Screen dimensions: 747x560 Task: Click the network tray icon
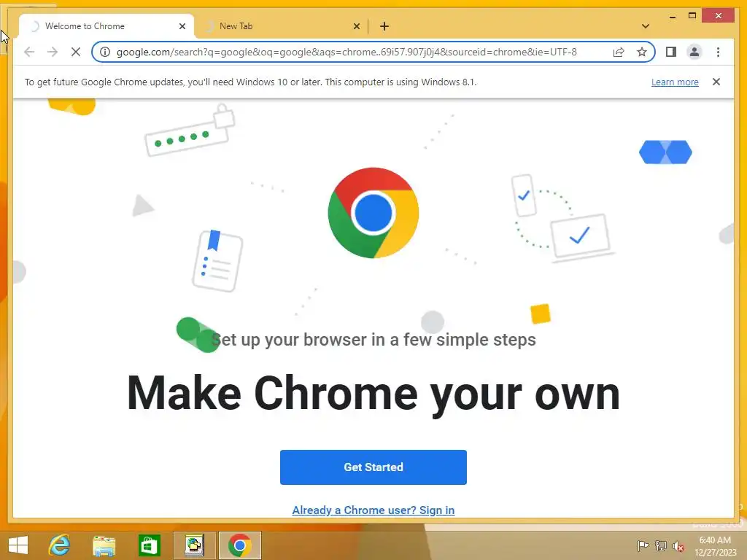661,545
